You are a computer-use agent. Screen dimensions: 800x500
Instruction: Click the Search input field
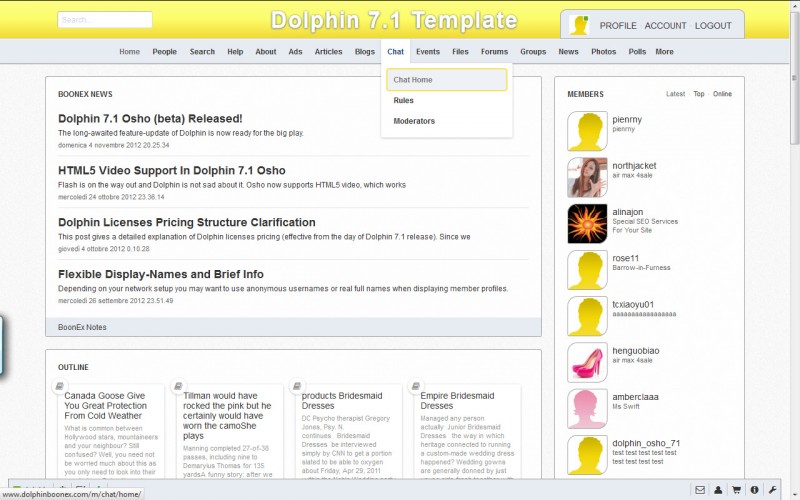coord(105,20)
